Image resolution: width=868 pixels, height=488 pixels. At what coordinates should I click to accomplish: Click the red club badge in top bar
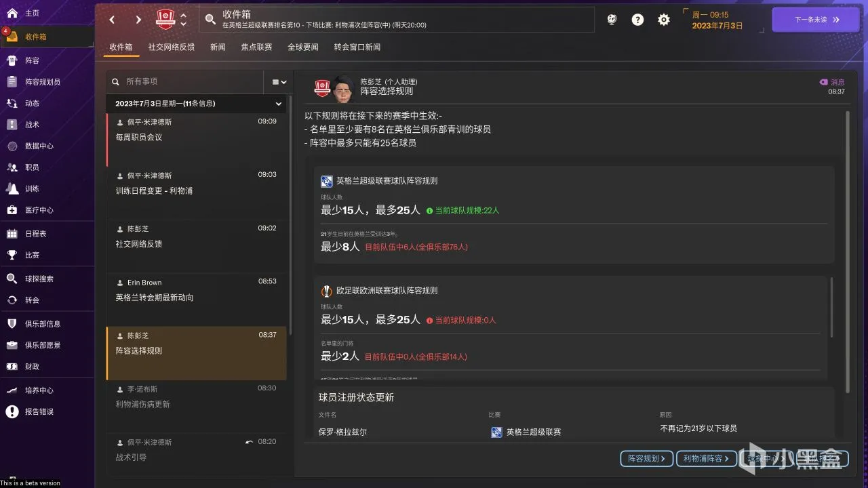[165, 19]
